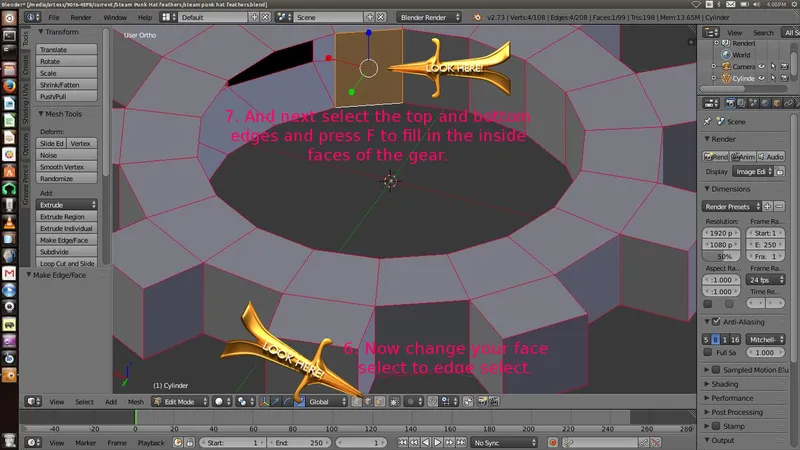This screenshot has height=450, width=800.
Task: Click the add Scene plus icon in header
Action: pyautogui.click(x=372, y=18)
